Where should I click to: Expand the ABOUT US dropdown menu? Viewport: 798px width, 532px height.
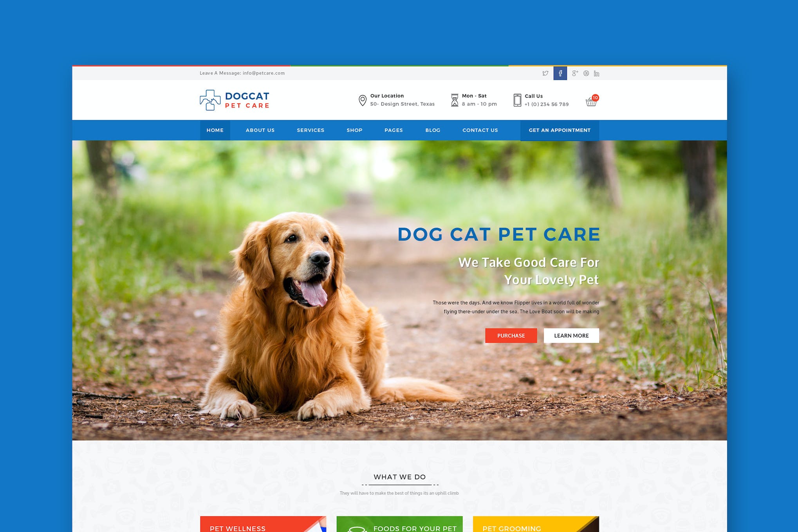click(x=260, y=130)
